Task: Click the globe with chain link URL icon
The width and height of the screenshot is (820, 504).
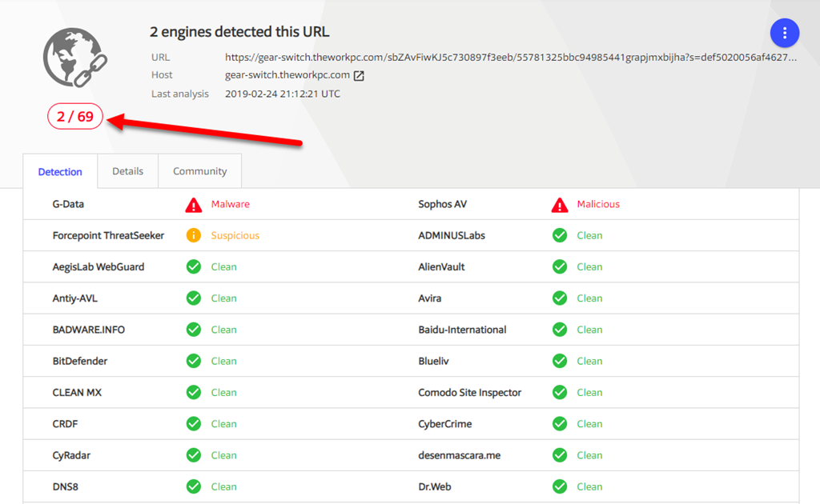Action: tap(74, 58)
